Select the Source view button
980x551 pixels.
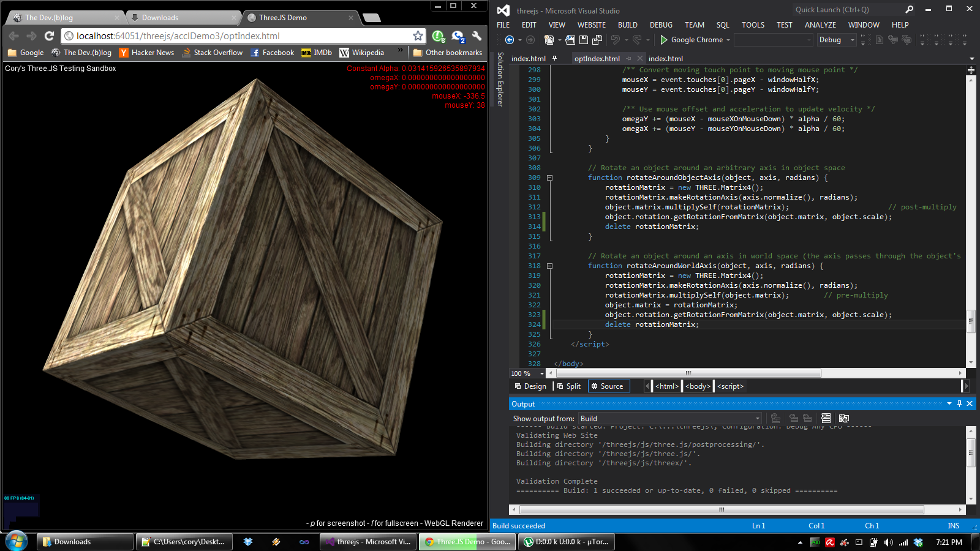point(609,386)
